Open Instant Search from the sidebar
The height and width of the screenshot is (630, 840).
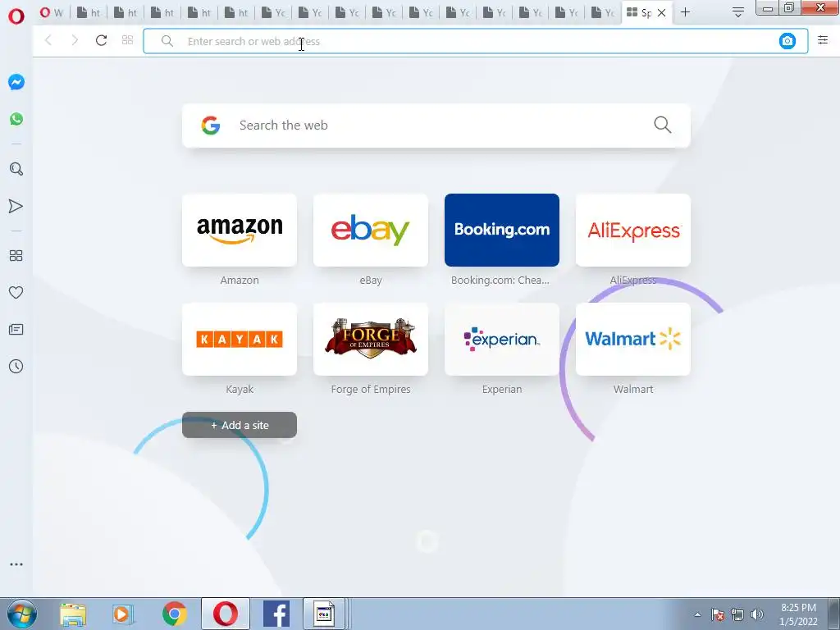click(16, 169)
